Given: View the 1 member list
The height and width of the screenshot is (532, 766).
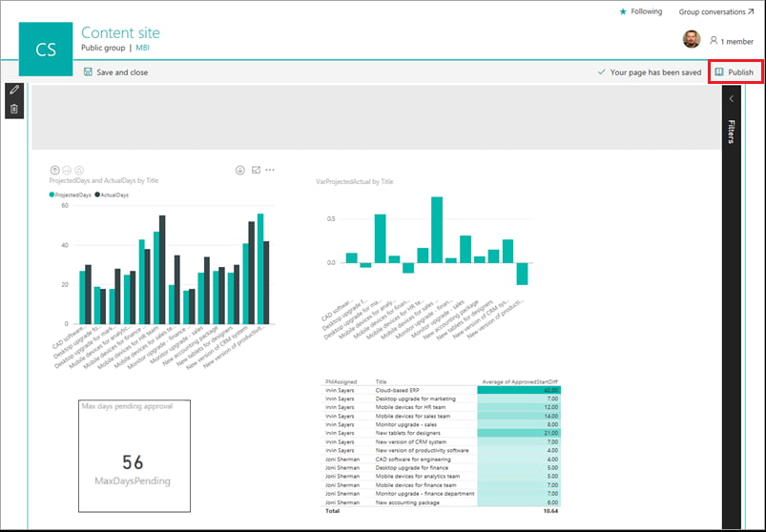Looking at the screenshot, I should click(730, 41).
